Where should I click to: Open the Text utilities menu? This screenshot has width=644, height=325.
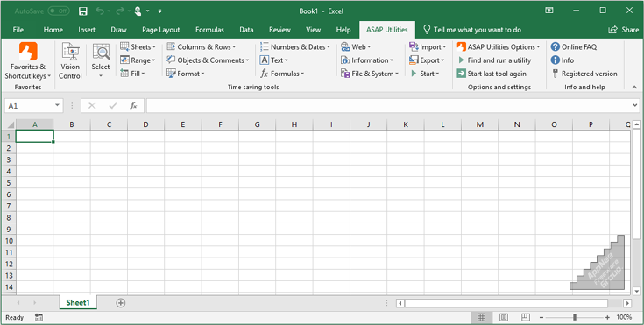tap(273, 60)
